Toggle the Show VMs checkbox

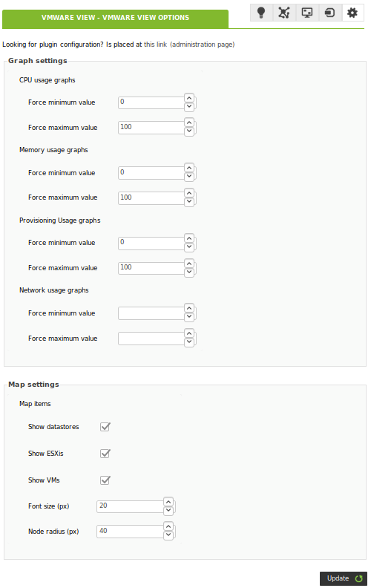tap(105, 480)
